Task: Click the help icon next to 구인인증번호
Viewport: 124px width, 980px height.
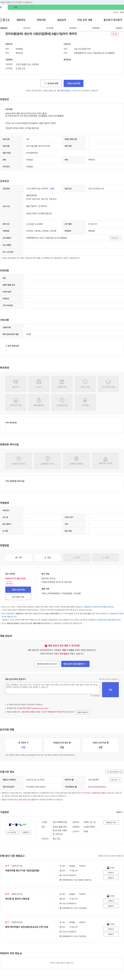Action: coord(76,787)
